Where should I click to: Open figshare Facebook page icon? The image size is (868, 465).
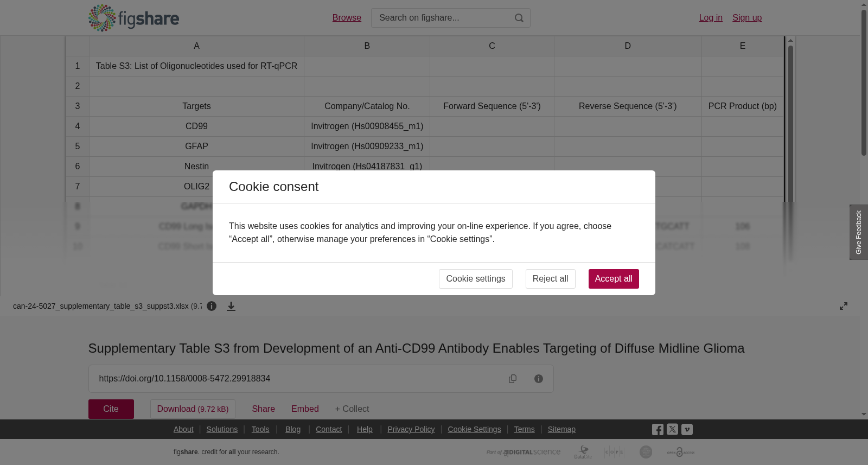[x=658, y=430]
